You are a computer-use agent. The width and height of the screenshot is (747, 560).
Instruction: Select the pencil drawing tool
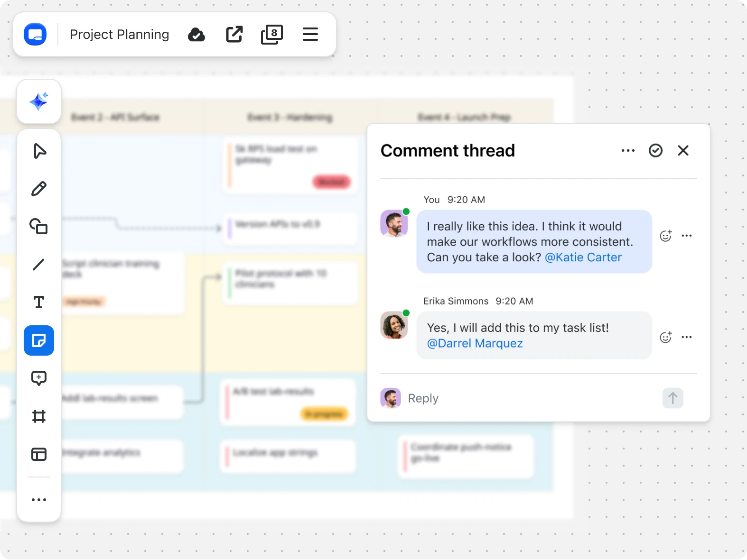click(39, 189)
